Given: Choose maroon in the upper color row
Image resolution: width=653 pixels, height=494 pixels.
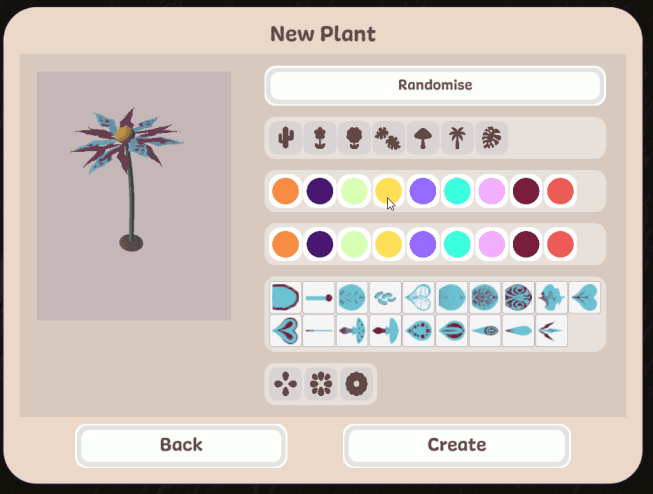Looking at the screenshot, I should tap(526, 191).
